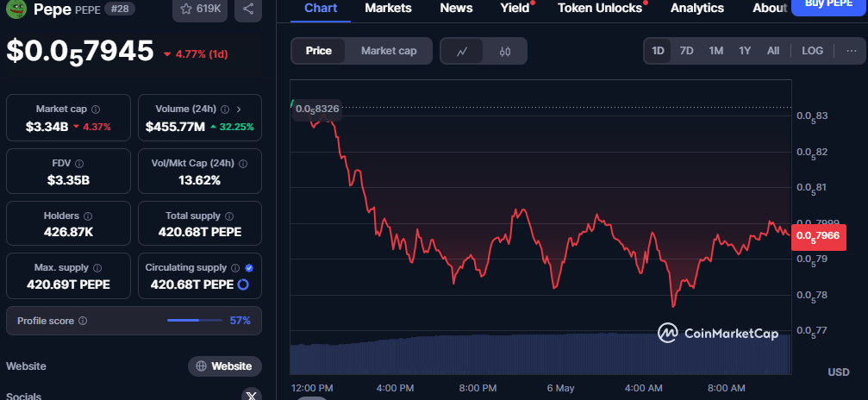
Task: Select the All time range
Action: (x=773, y=51)
